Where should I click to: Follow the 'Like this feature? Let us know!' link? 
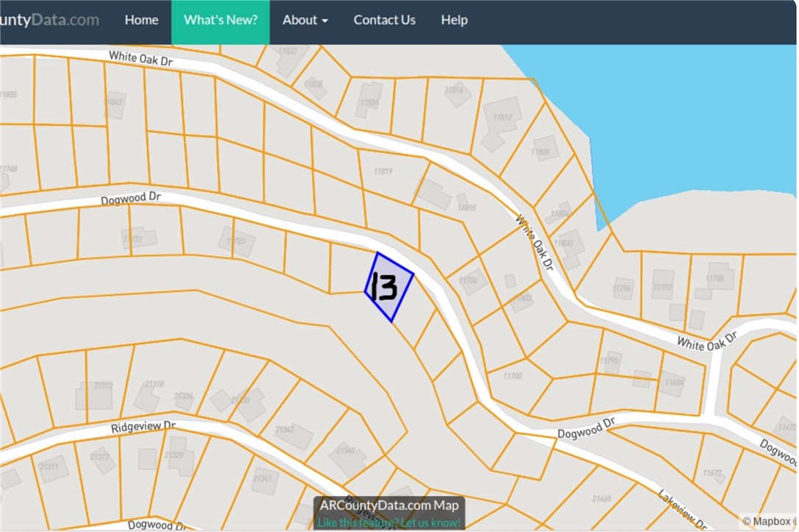[389, 522]
